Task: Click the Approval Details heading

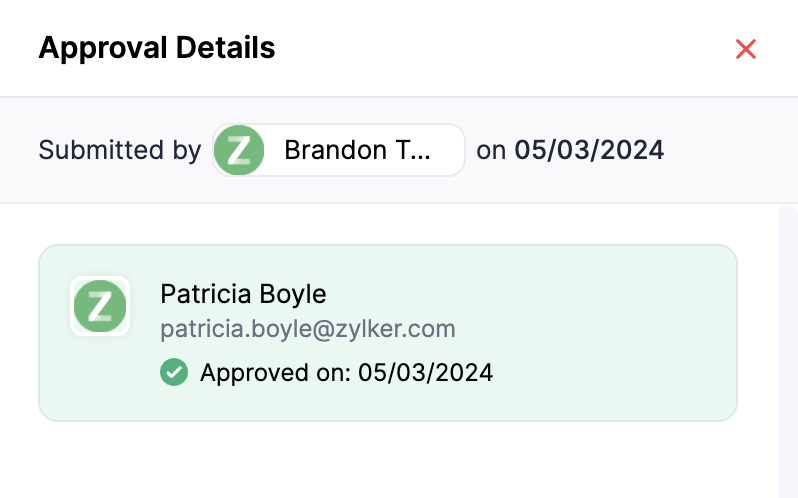Action: 157,47
